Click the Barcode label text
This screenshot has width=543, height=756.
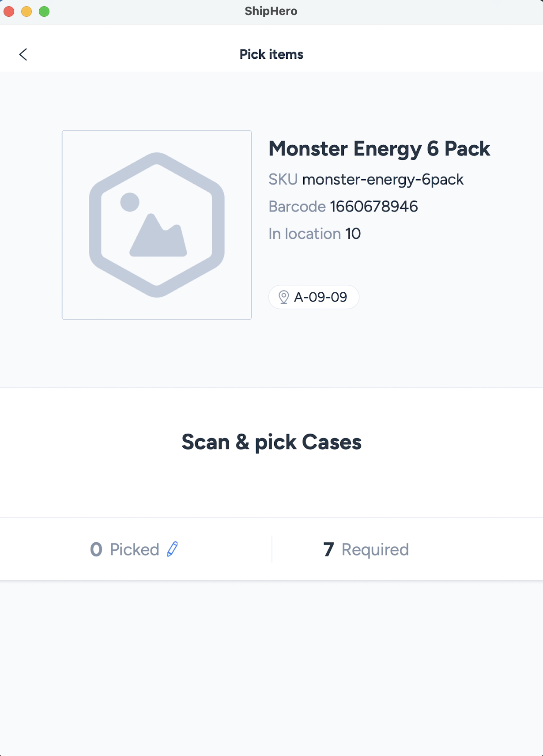pos(297,207)
